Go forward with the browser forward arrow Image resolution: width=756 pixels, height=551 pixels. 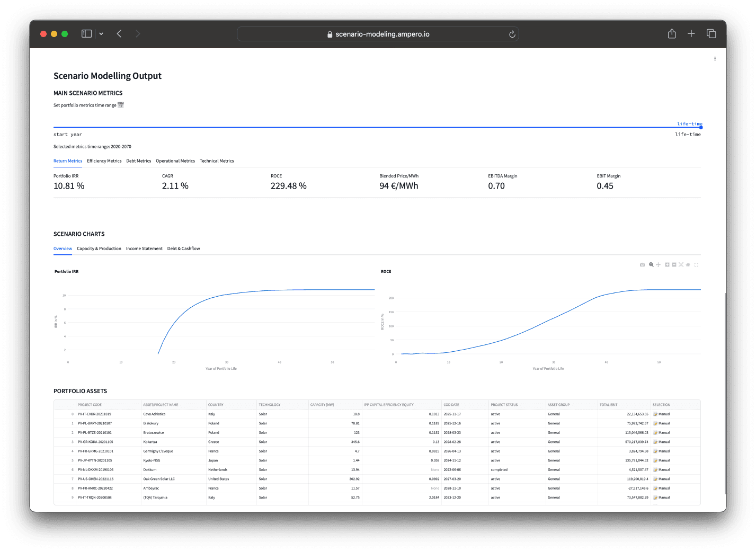138,34
